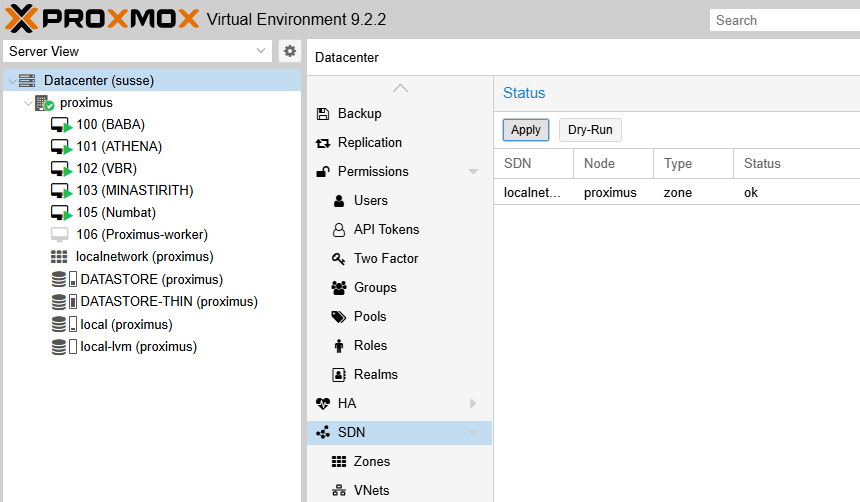Screen dimensions: 860x502
Task: Click the Realms address book icon
Action: point(339,375)
